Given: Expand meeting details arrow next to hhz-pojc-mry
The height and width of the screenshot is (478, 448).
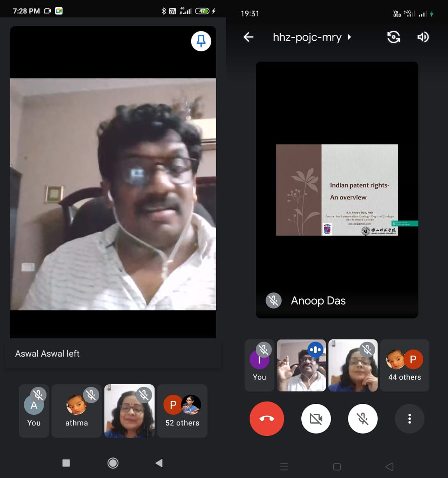Looking at the screenshot, I should [349, 37].
